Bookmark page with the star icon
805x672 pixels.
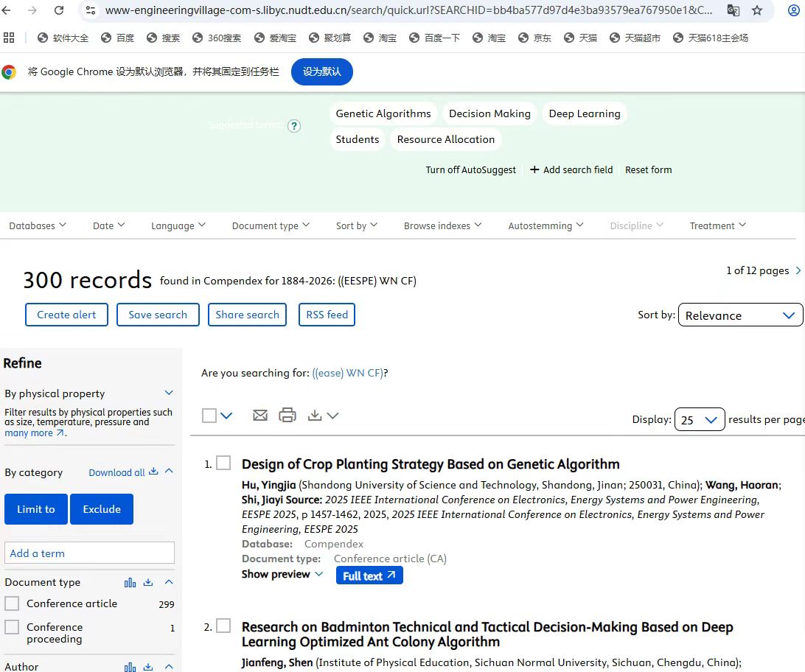[757, 10]
